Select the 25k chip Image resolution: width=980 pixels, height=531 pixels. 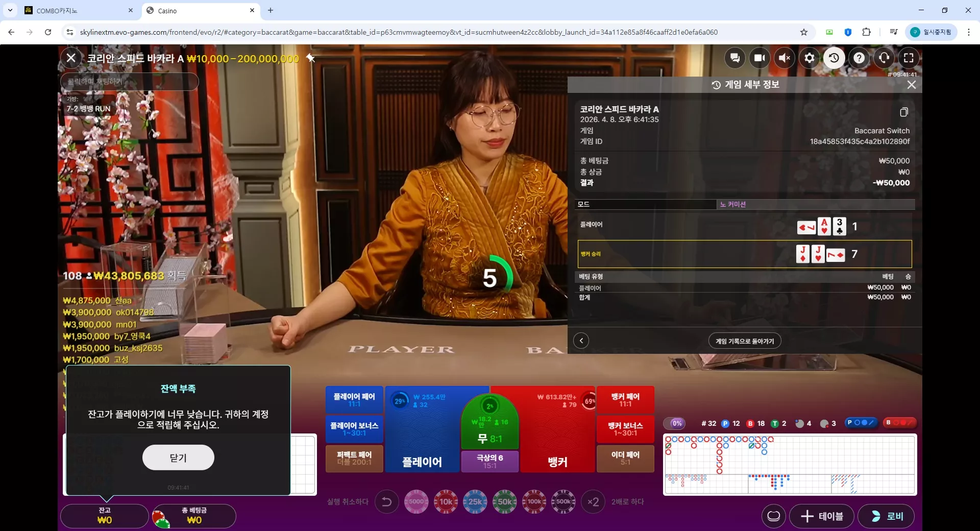(x=475, y=501)
